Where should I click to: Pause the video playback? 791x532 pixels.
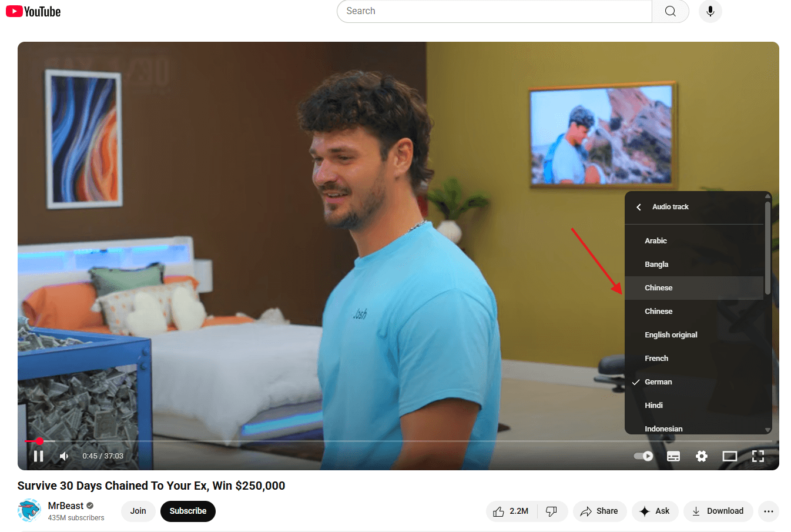(x=39, y=456)
